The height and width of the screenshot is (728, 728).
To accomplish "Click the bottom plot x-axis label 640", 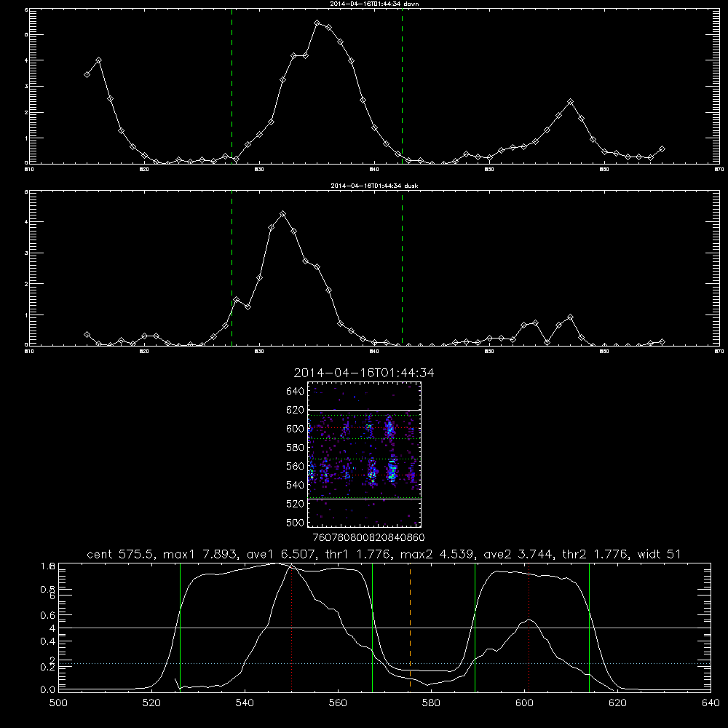I will 711,703.
